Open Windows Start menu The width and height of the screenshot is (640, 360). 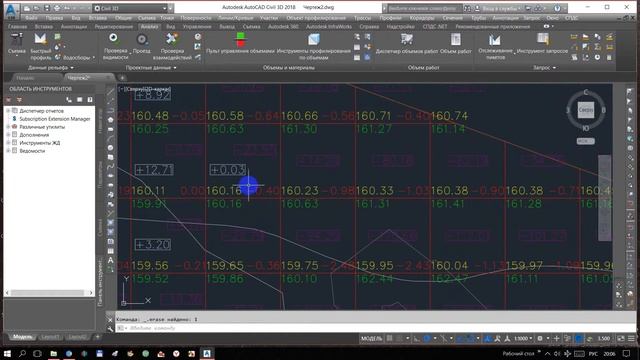pyautogui.click(x=7, y=353)
